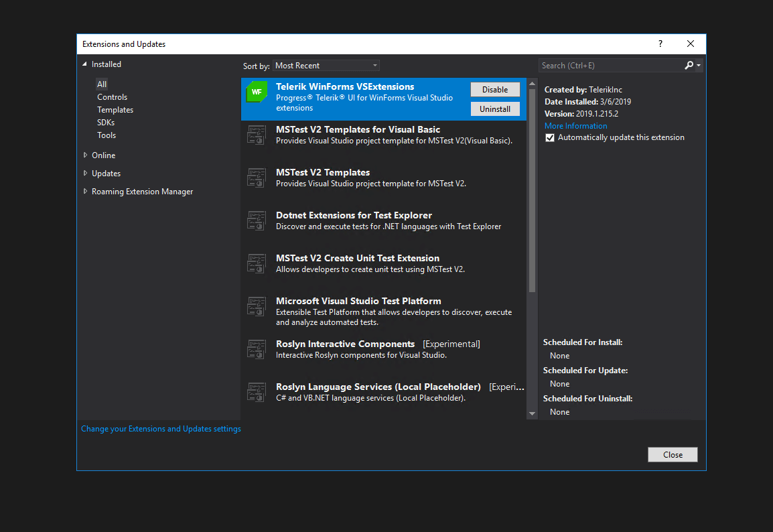Click the Extensions and Updates title text
773x532 pixels.
pyautogui.click(x=124, y=44)
